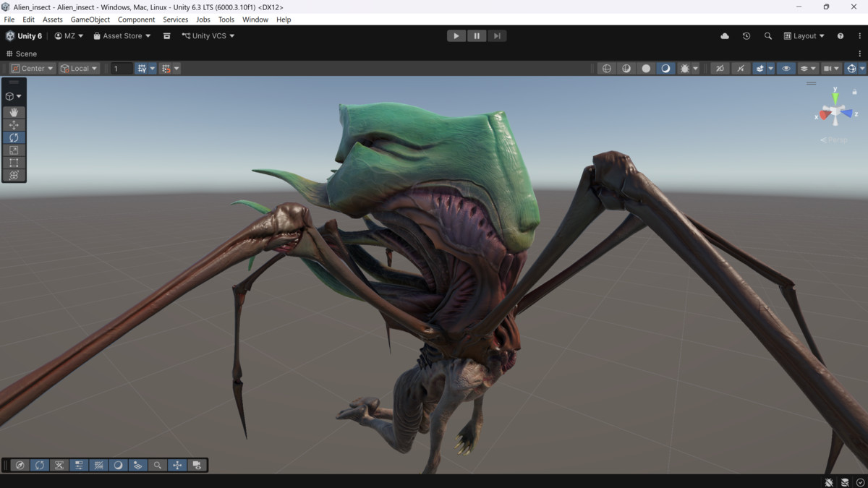Click the search magnifier in the title toolbar

tap(767, 35)
